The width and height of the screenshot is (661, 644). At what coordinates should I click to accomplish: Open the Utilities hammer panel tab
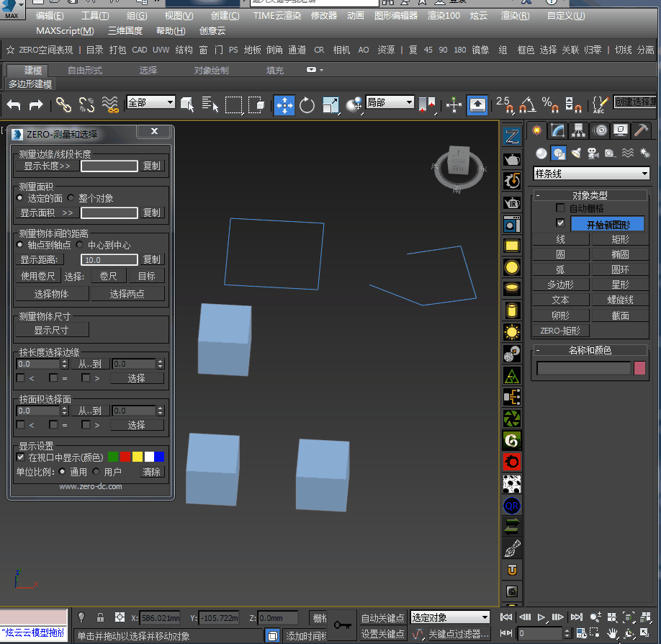pyautogui.click(x=641, y=130)
